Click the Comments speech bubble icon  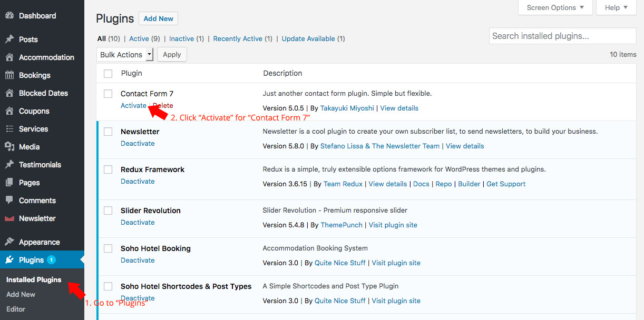(x=9, y=201)
